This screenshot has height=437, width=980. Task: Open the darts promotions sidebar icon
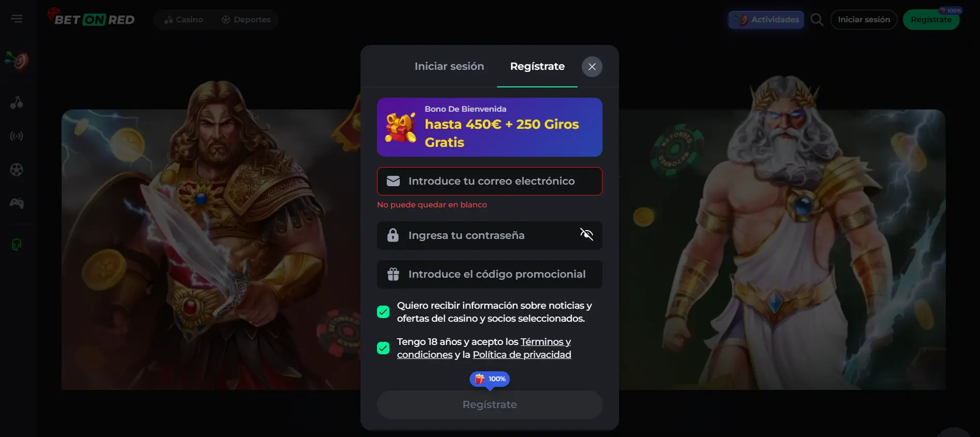click(x=17, y=61)
